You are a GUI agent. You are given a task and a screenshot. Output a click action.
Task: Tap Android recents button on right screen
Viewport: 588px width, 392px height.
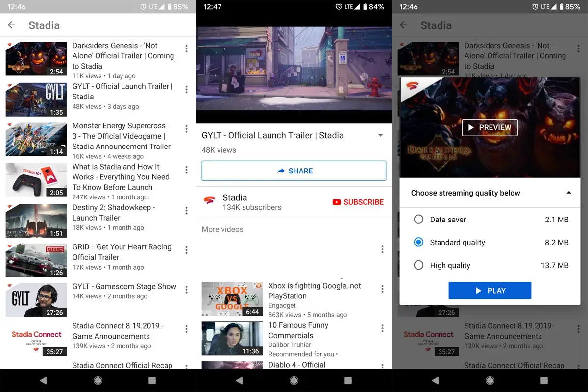(x=544, y=380)
